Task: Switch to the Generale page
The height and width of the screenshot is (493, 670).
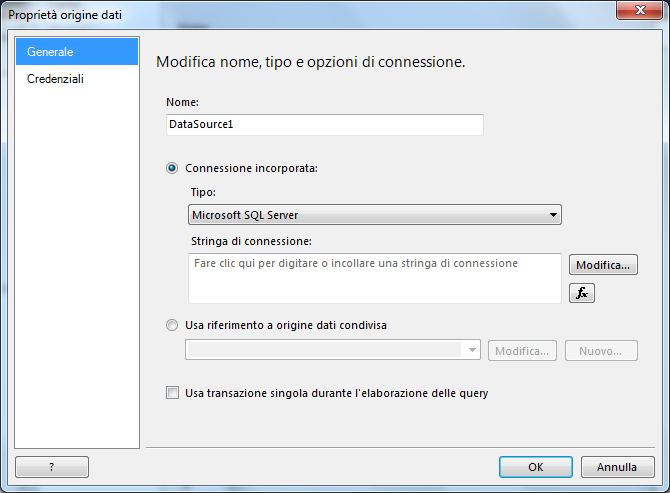Action: click(x=77, y=52)
